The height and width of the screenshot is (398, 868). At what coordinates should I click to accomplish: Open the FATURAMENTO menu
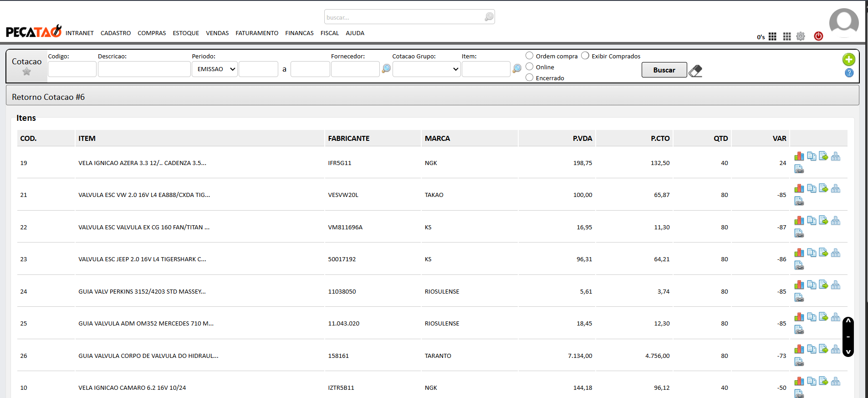coord(257,33)
